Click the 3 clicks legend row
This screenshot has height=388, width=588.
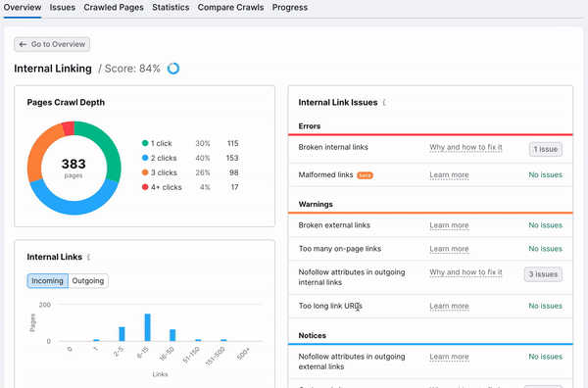[190, 172]
